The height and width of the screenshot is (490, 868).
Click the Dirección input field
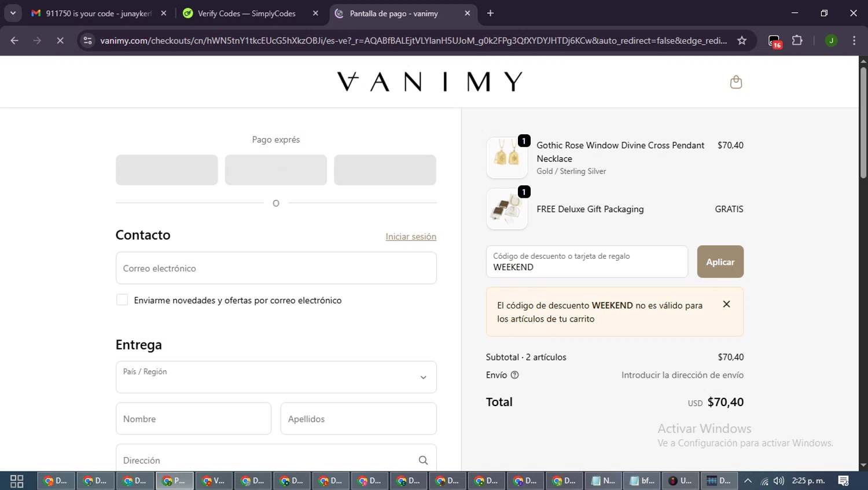coord(276,458)
